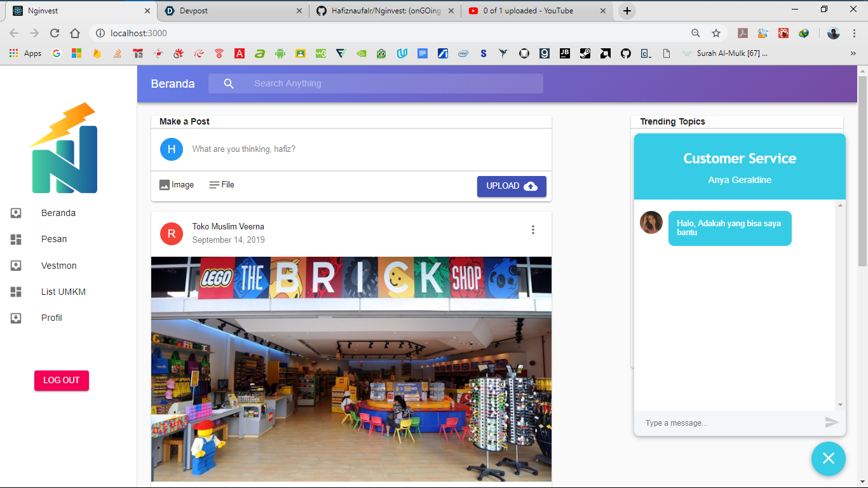Screen dimensions: 868x488
Task: Click the page vertical scrollbar thumb
Action: coord(862,170)
